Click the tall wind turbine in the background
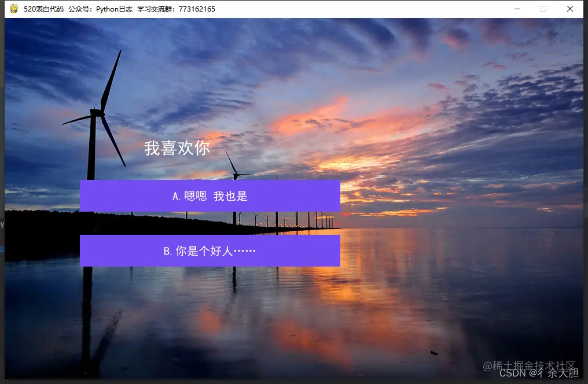Screen dimensions: 588x384 tap(93, 116)
